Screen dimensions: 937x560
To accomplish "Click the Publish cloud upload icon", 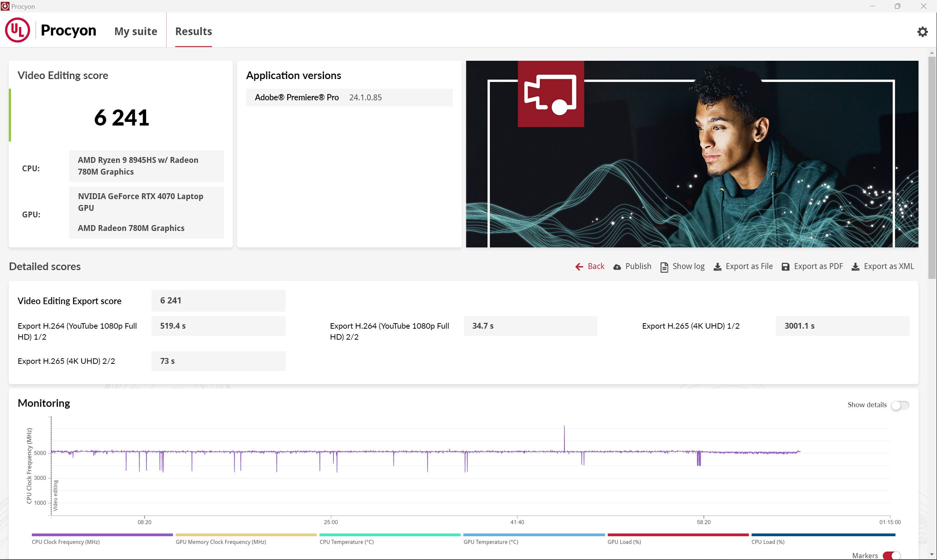I will [x=617, y=267].
